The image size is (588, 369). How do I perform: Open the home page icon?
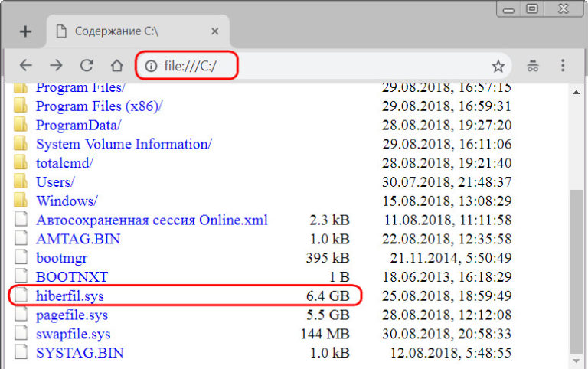pyautogui.click(x=117, y=66)
